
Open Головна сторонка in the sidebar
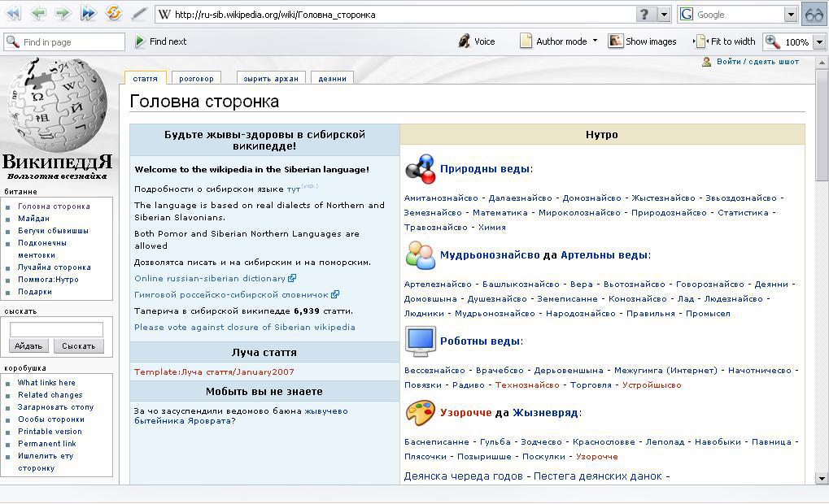(x=54, y=206)
